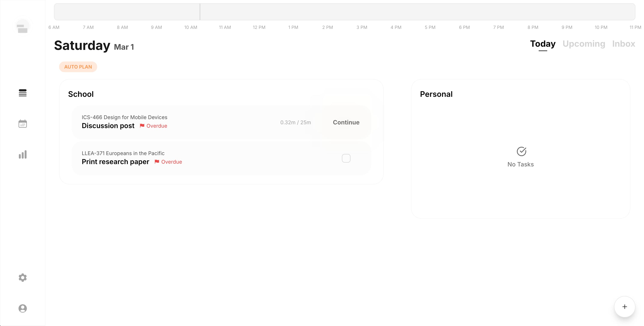The image size is (644, 326).
Task: Expand the Personal section tasks
Action: [x=436, y=94]
